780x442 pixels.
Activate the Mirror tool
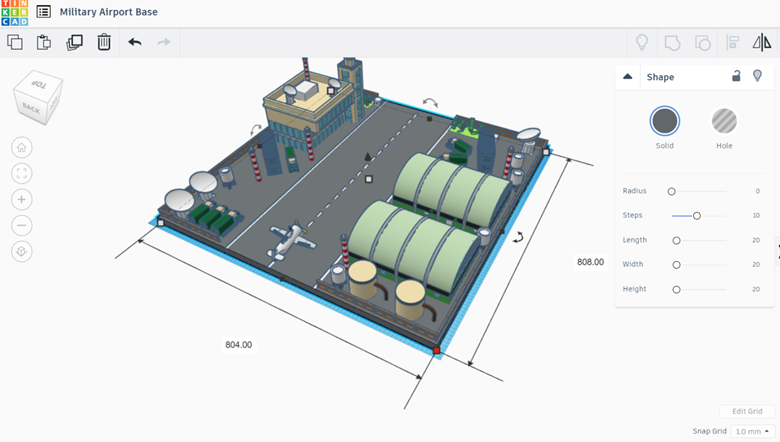pyautogui.click(x=762, y=42)
